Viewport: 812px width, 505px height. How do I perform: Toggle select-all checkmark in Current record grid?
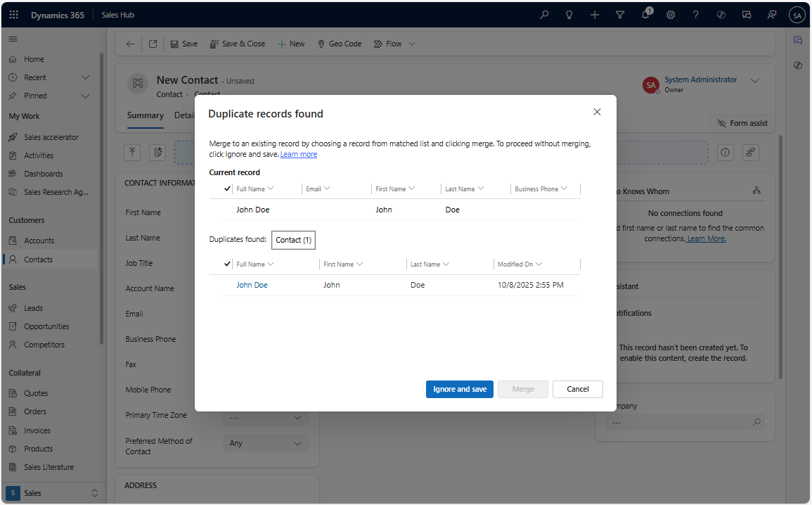coord(226,188)
